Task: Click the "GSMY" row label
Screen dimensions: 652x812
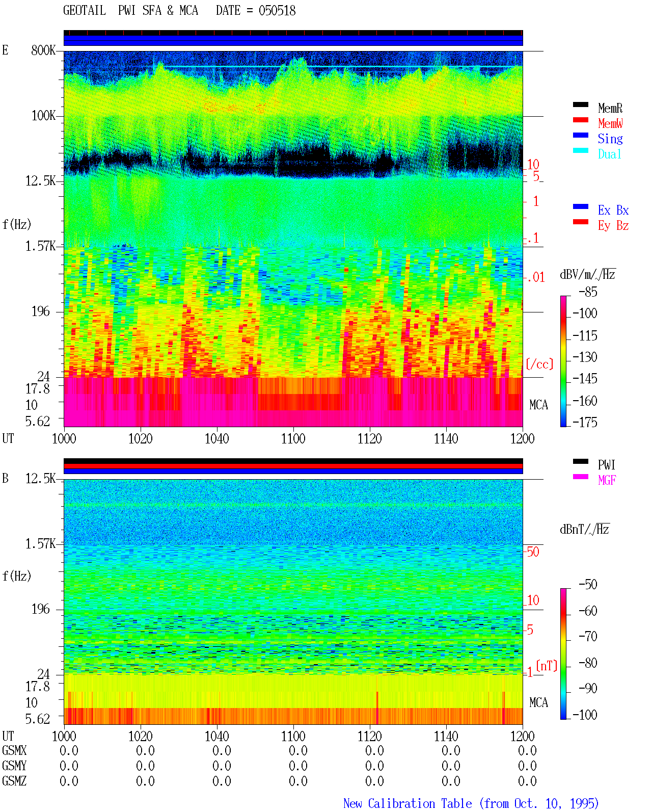Action: tap(14, 766)
